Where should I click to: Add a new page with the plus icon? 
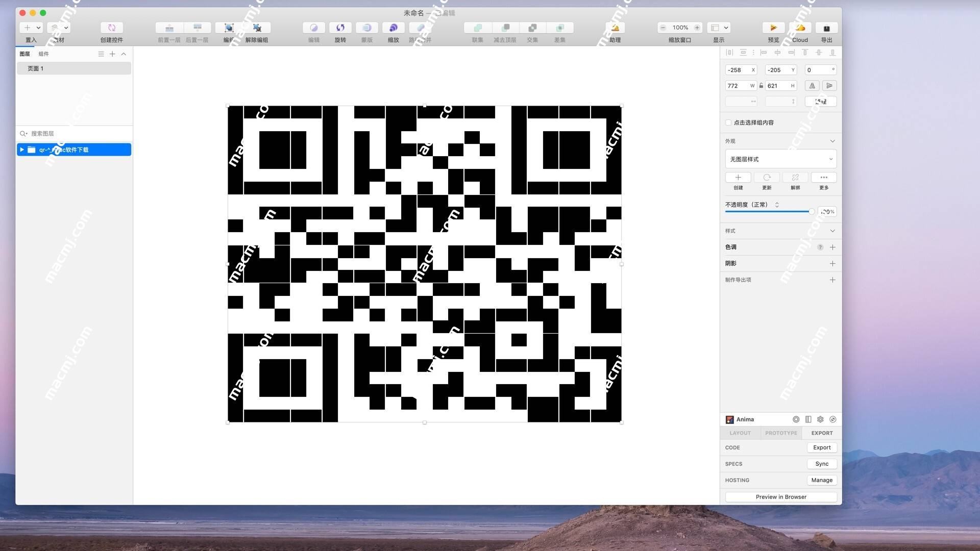[x=112, y=54]
